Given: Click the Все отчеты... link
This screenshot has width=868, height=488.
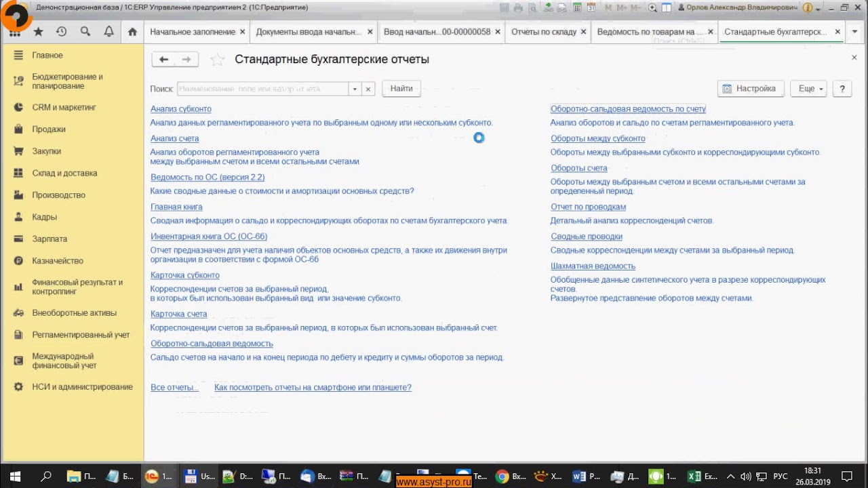Looking at the screenshot, I should tap(175, 388).
